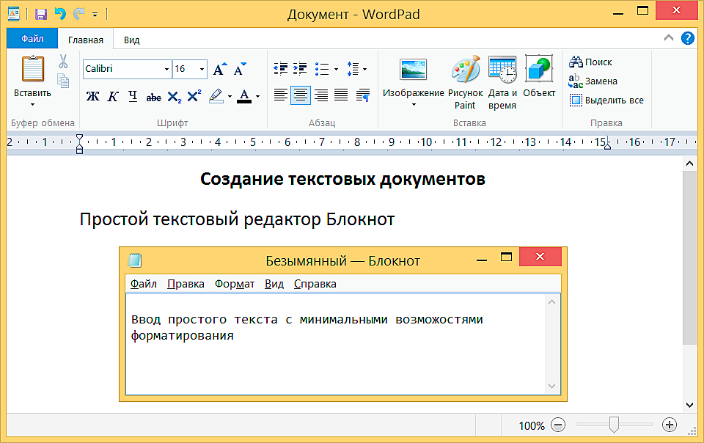Toggle bold Ж formatting
704x443 pixels.
(92, 96)
